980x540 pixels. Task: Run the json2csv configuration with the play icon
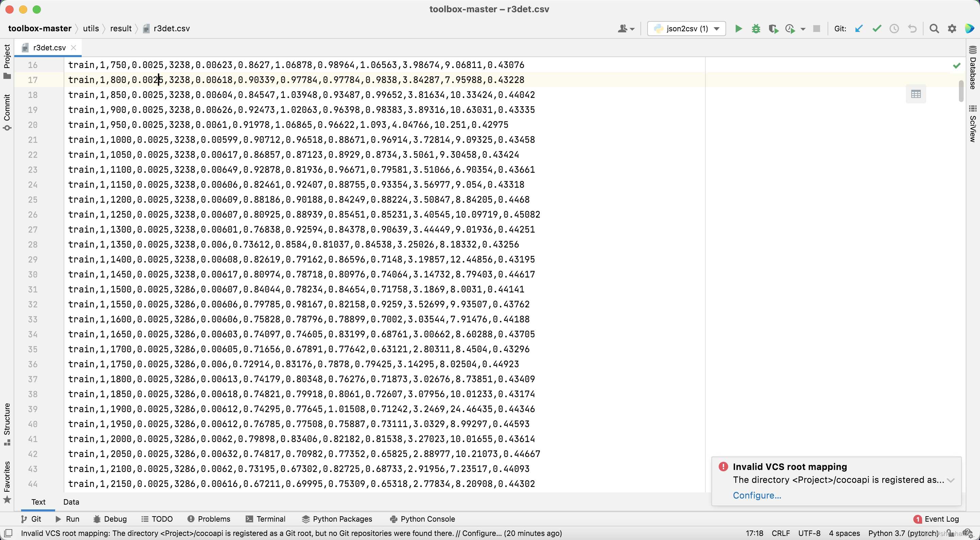(x=738, y=29)
